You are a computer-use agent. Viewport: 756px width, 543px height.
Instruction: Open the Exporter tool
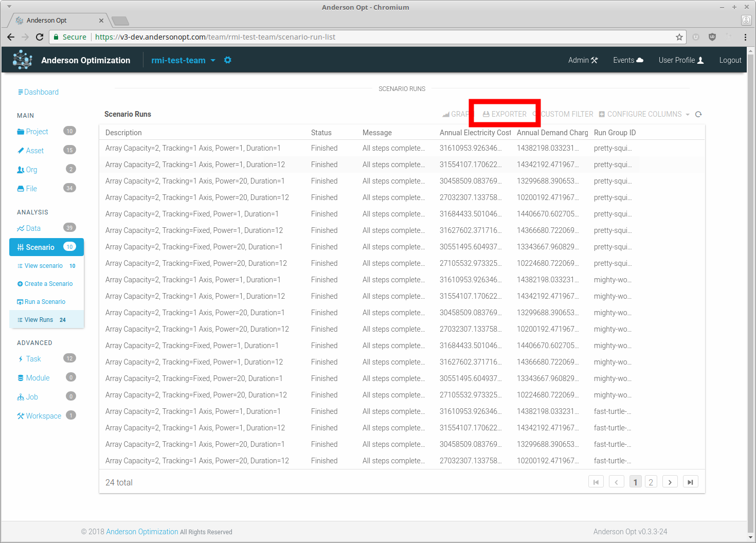pyautogui.click(x=505, y=114)
